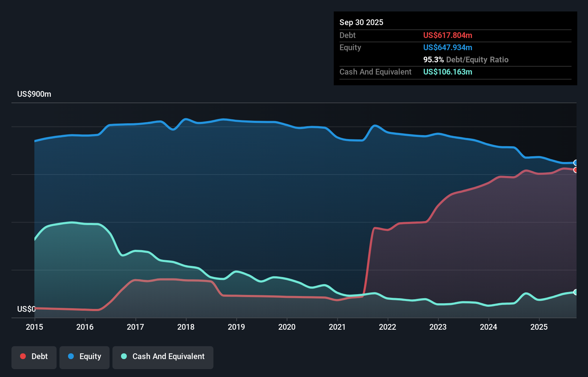Select the 2020 year label
588x377 pixels.
click(x=286, y=327)
